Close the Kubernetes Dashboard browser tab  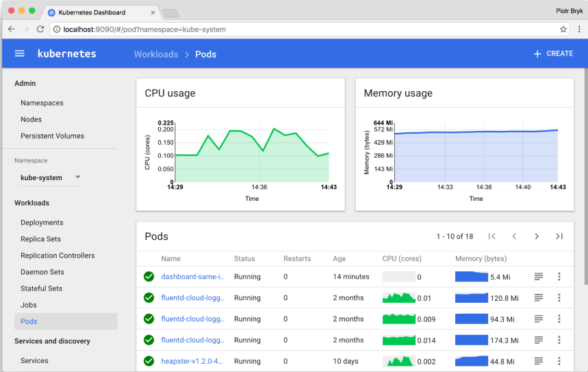[153, 12]
